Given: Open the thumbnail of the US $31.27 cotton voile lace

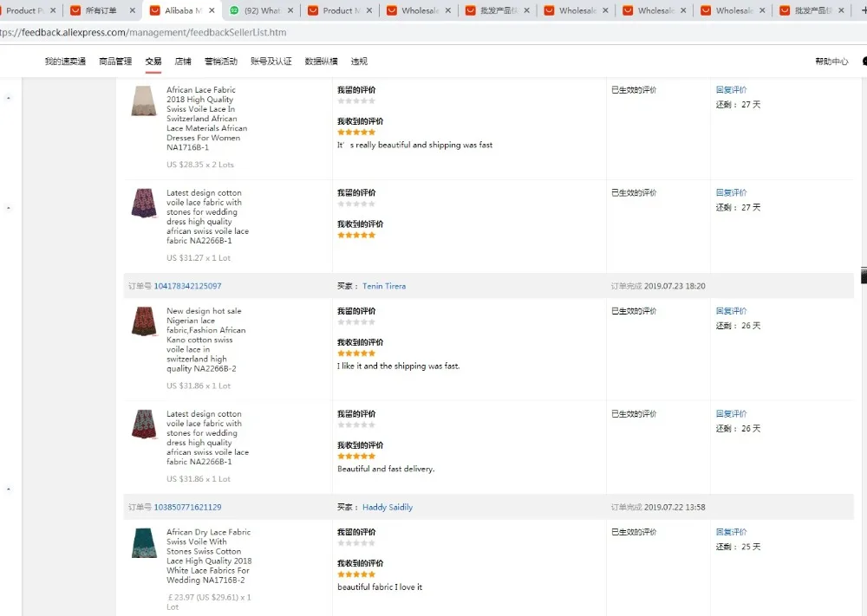Looking at the screenshot, I should coord(144,204).
